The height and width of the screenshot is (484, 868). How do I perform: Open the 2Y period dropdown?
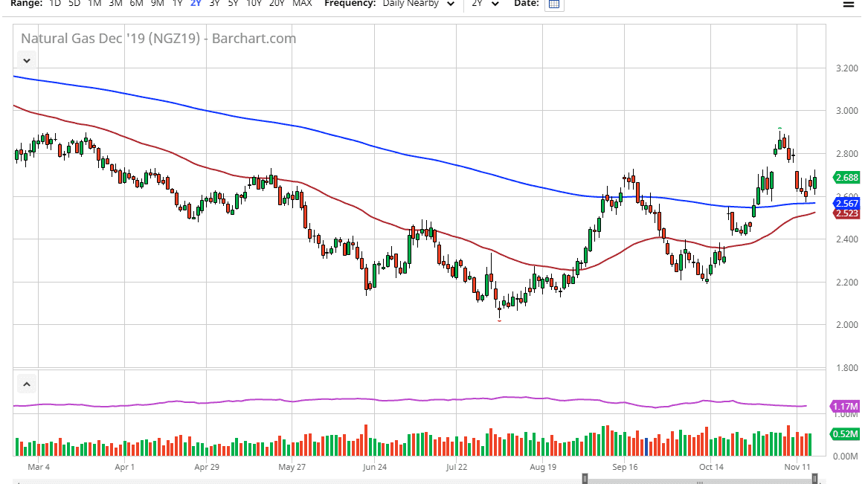pos(485,4)
